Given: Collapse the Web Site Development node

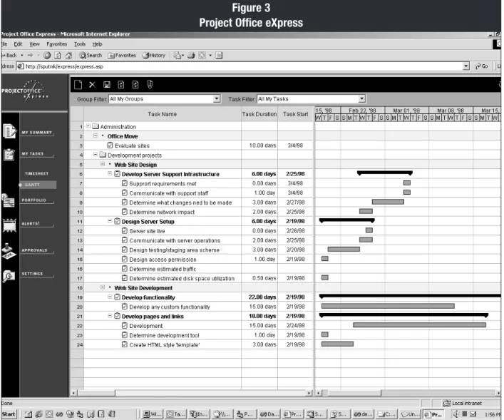Looking at the screenshot, I should pyautogui.click(x=103, y=287).
